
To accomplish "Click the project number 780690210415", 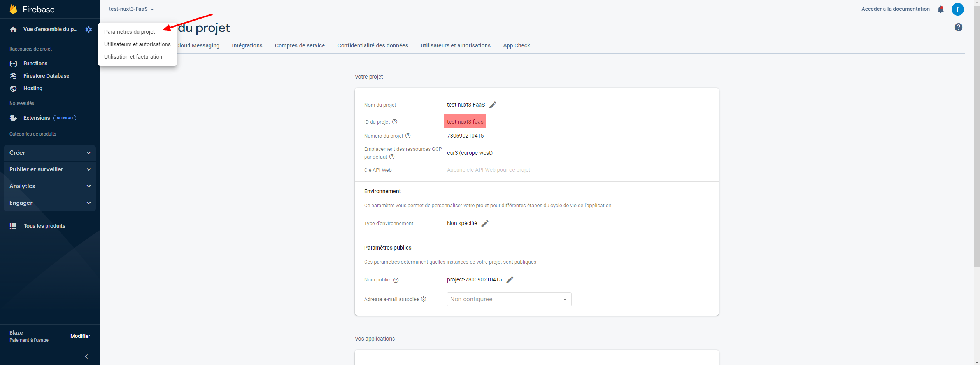I will (x=465, y=136).
